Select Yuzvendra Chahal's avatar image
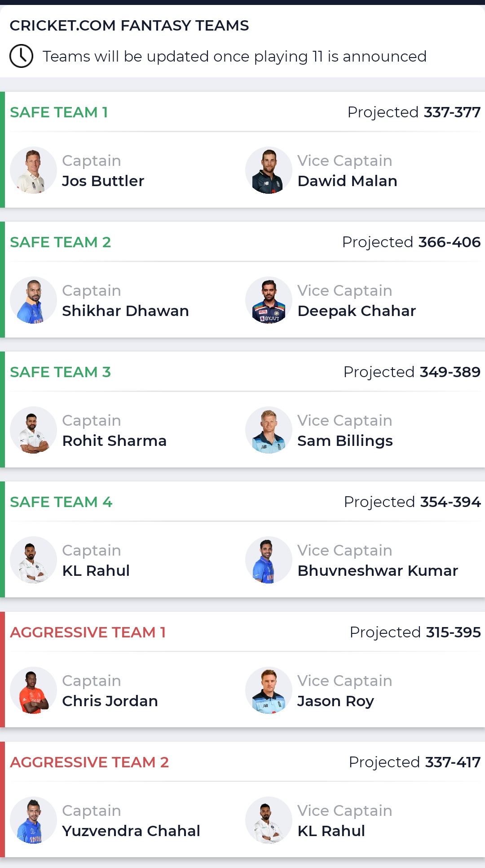485x868 pixels. 33,820
